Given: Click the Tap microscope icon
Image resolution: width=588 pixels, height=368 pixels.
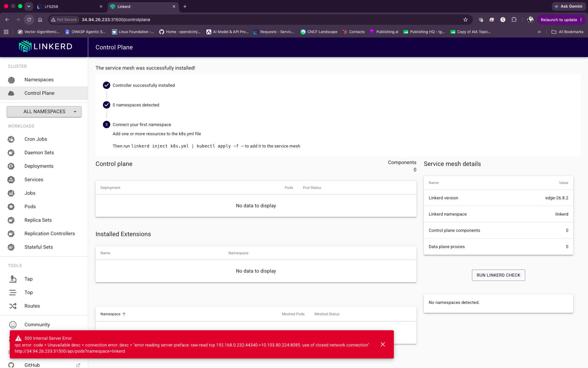Looking at the screenshot, I should tap(13, 279).
